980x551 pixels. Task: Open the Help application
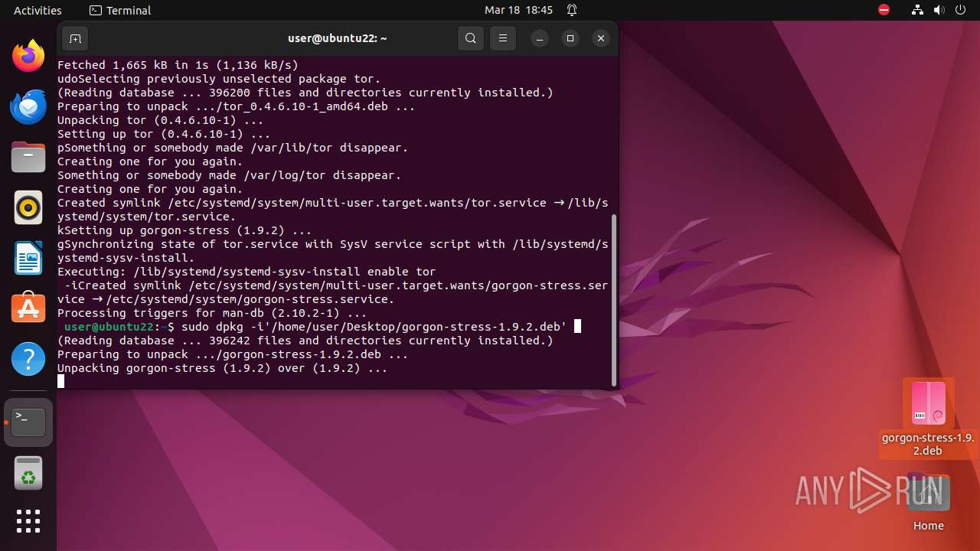pyautogui.click(x=28, y=359)
